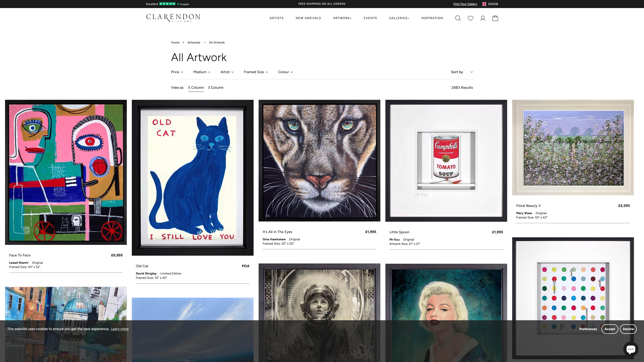Image resolution: width=644 pixels, height=362 pixels.
Task: Open the shopping bag
Action: click(495, 18)
